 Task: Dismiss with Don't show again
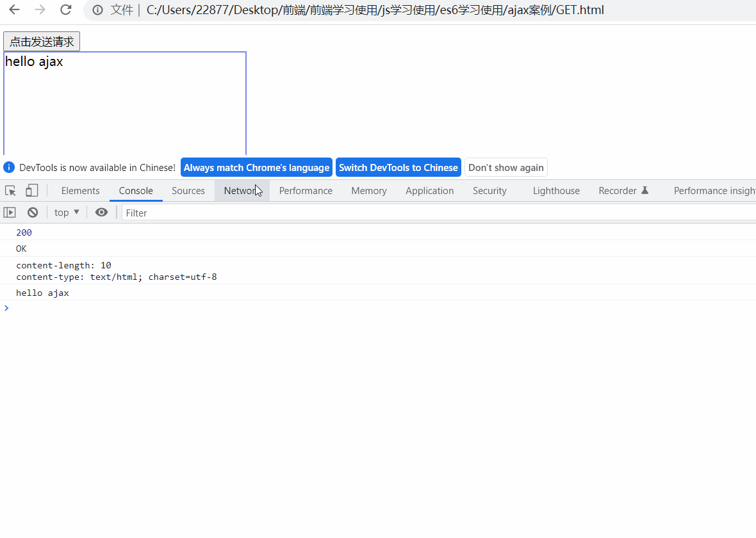click(505, 167)
